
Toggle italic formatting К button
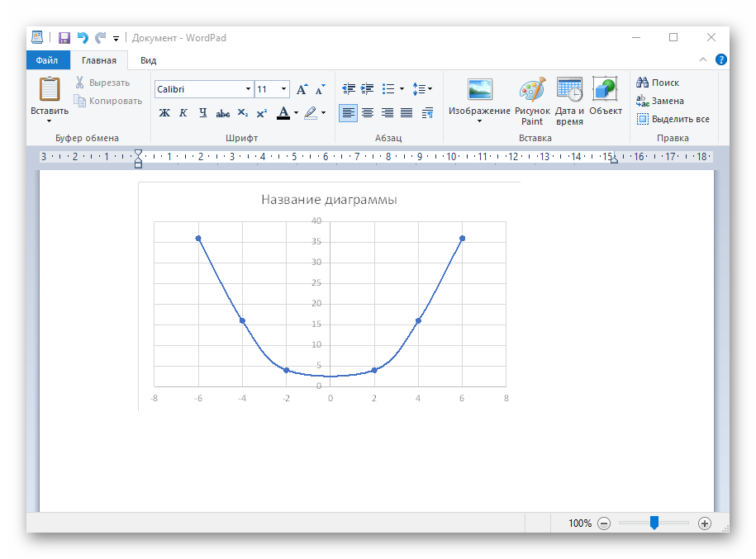pos(183,113)
